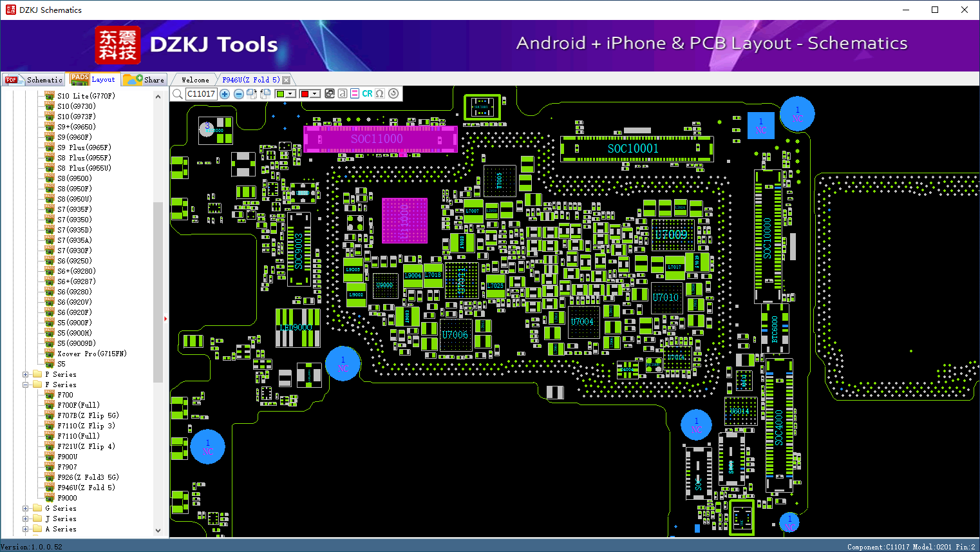The width and height of the screenshot is (980, 552).
Task: Click the PADS icon next to S5
Action: (x=50, y=364)
